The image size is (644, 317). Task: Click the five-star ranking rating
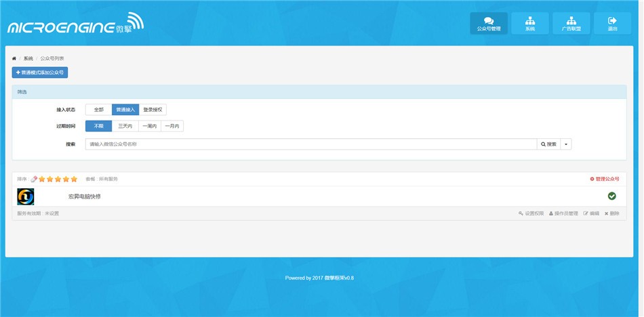pos(58,179)
